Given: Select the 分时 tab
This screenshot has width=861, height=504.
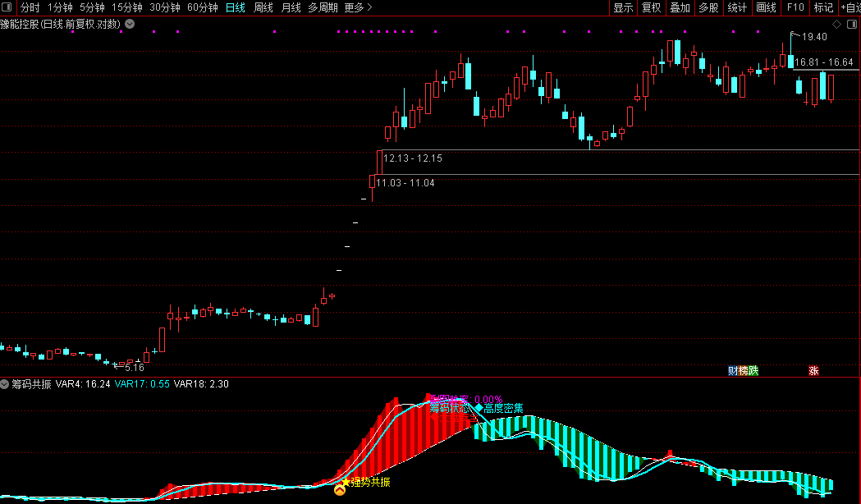Looking at the screenshot, I should coord(30,7).
